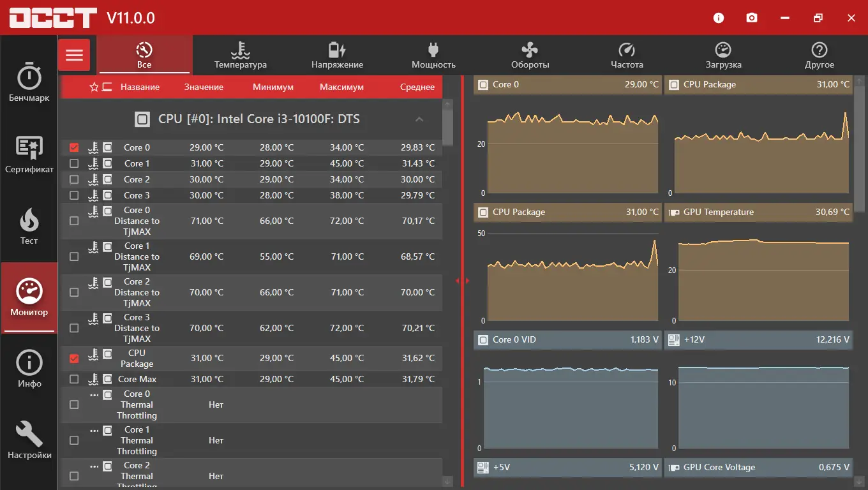
Task: Click the +12V graph motherboard icon
Action: (x=673, y=339)
